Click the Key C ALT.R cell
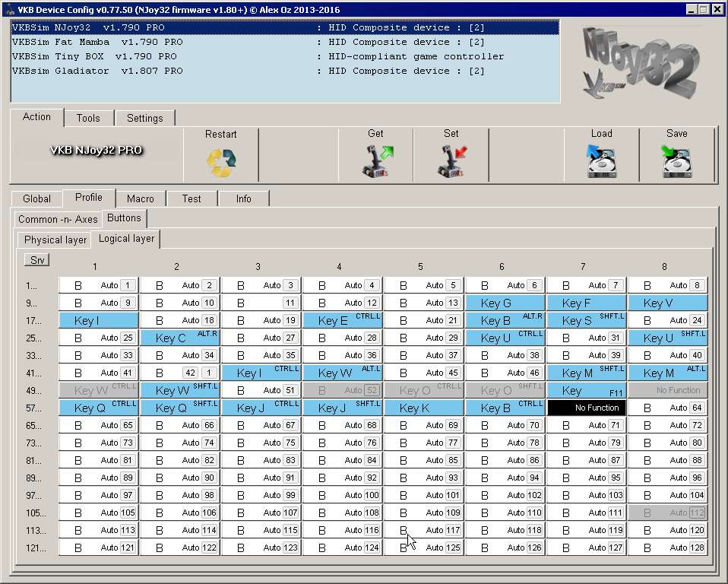The image size is (728, 584). click(x=179, y=338)
